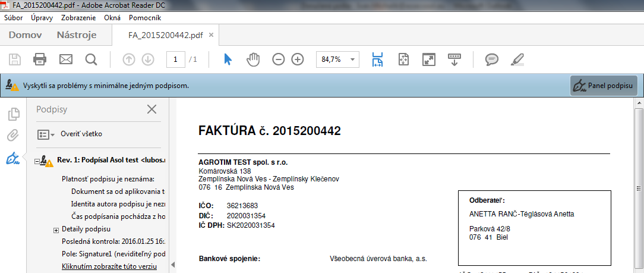The height and width of the screenshot is (273, 644).
Task: Open the Okná menu
Action: (x=112, y=18)
